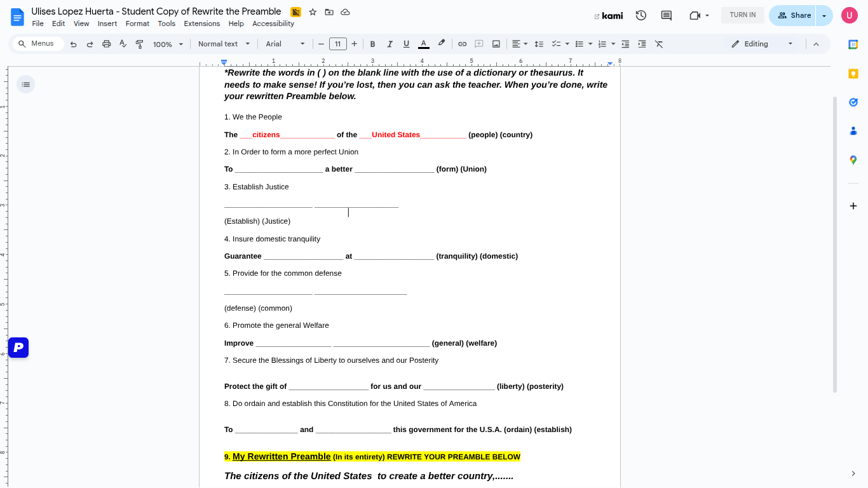Undo the last action
The width and height of the screenshot is (868, 488).
point(74,44)
